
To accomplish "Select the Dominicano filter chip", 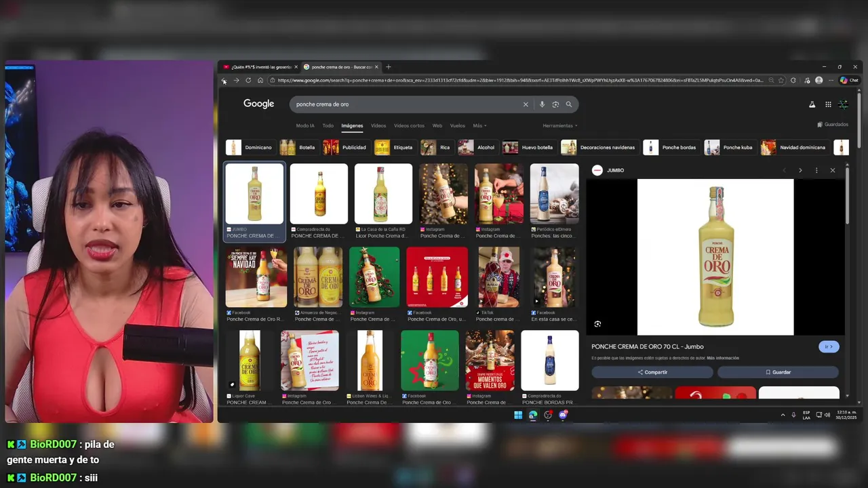I will tap(250, 147).
